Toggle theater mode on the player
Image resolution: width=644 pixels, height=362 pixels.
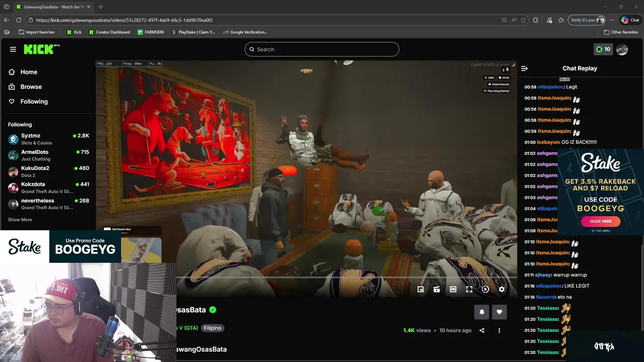453,289
